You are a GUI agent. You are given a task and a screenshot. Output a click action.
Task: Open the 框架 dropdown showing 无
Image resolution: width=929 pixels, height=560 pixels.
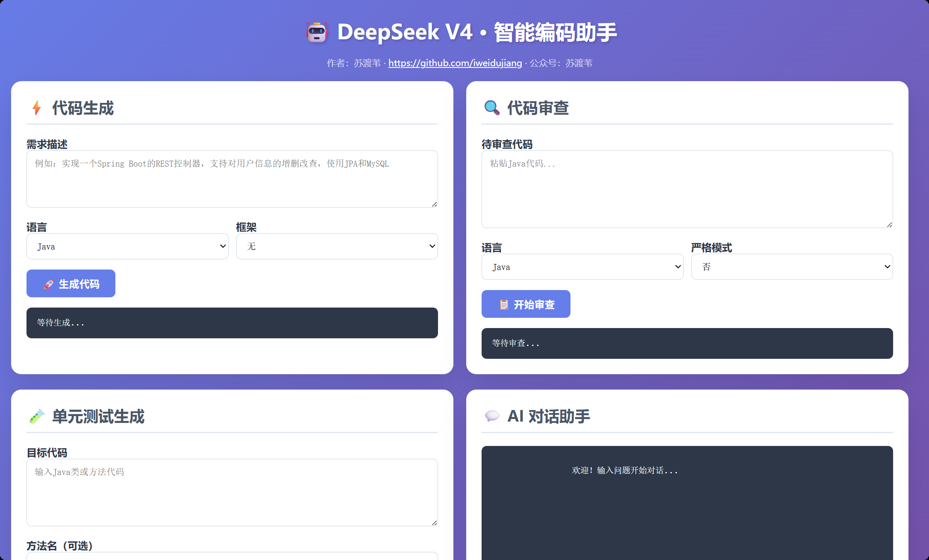337,246
